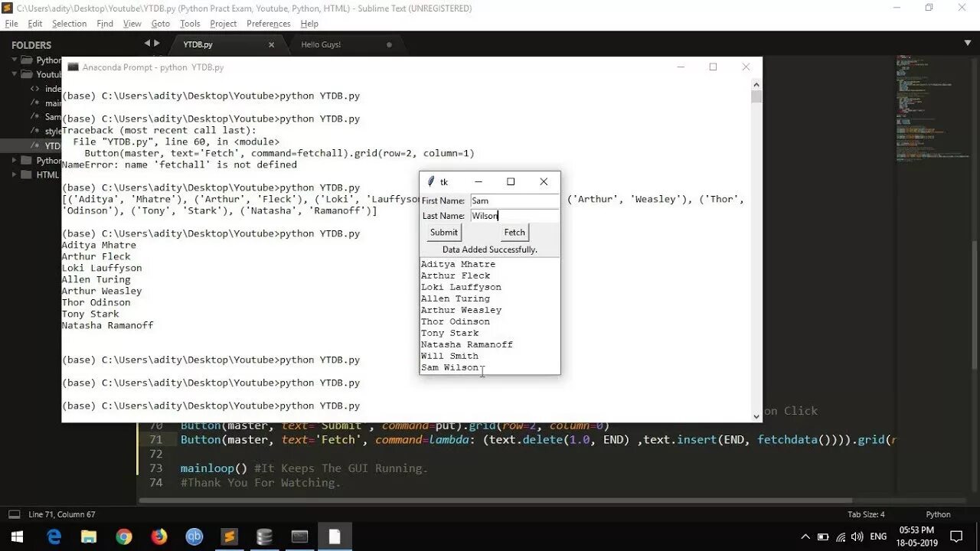Click 'Will Smith' in tk text area
Screen dimensions: 980x551
click(449, 356)
